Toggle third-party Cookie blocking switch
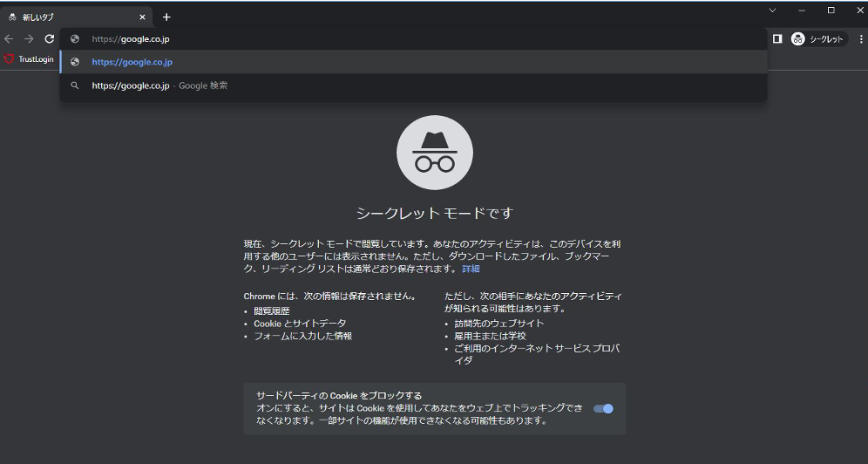 coord(603,409)
